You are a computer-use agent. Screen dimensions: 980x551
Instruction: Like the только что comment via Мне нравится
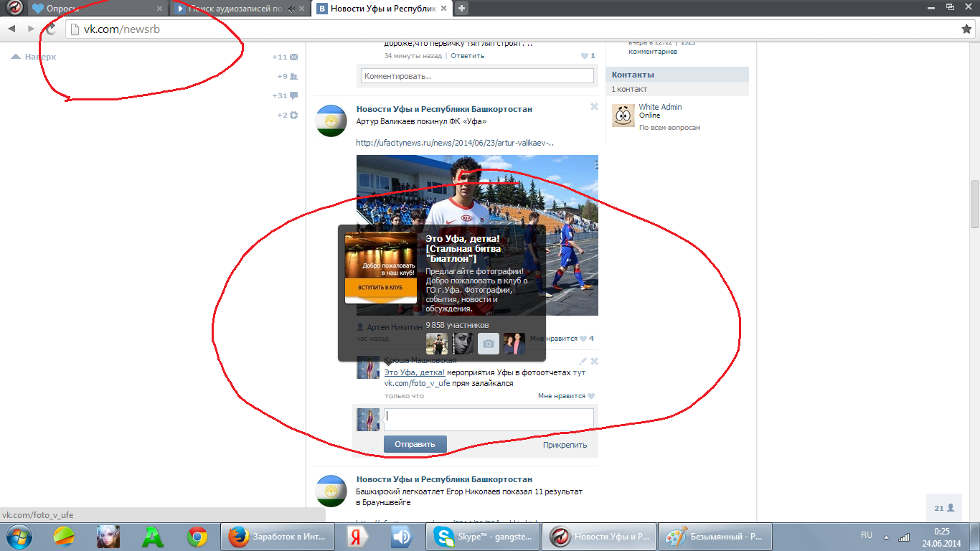click(x=566, y=396)
